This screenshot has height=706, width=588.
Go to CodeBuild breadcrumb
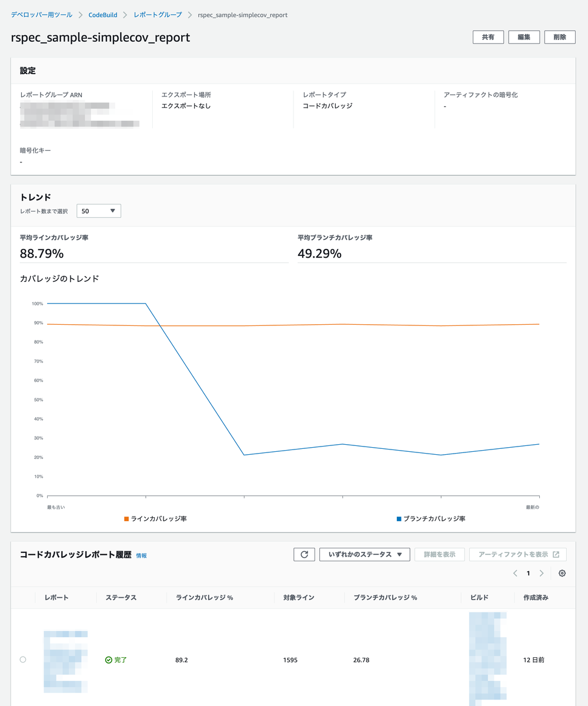(102, 14)
